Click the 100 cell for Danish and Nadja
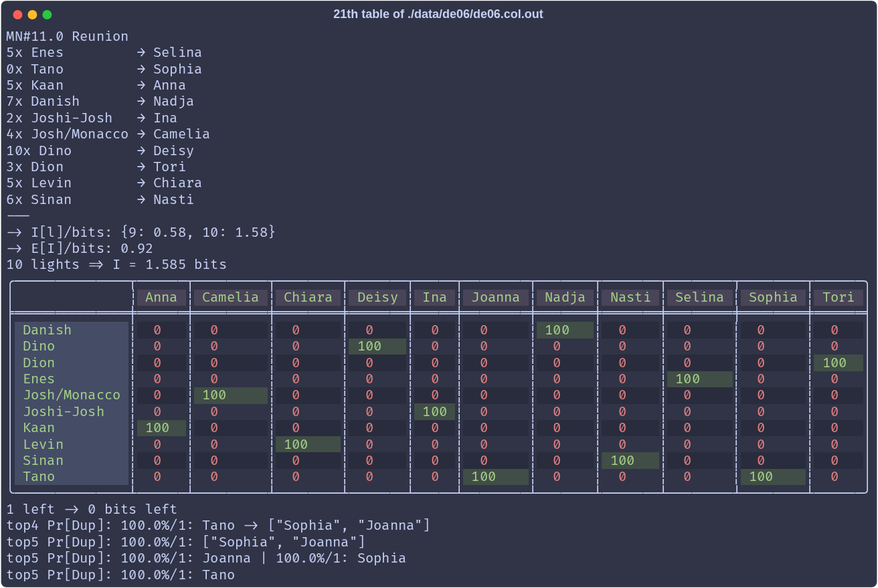Screen dimensions: 878x588 pos(565,330)
